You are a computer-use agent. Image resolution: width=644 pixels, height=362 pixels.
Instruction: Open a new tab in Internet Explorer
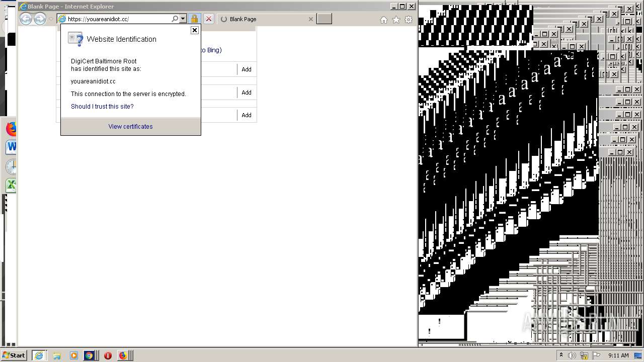325,19
